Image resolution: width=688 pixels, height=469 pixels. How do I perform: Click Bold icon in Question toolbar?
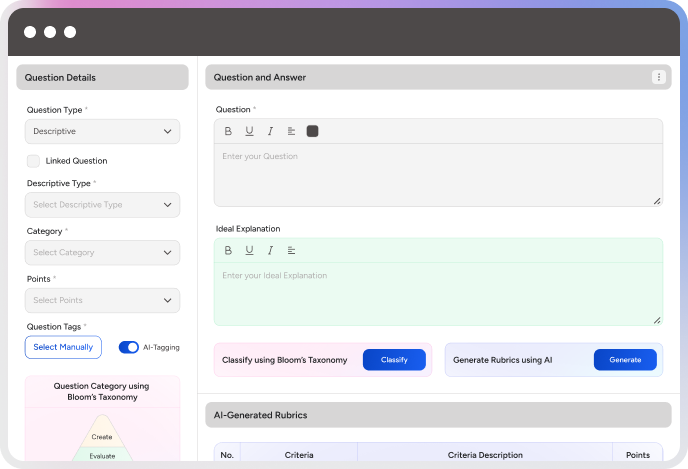tap(228, 131)
